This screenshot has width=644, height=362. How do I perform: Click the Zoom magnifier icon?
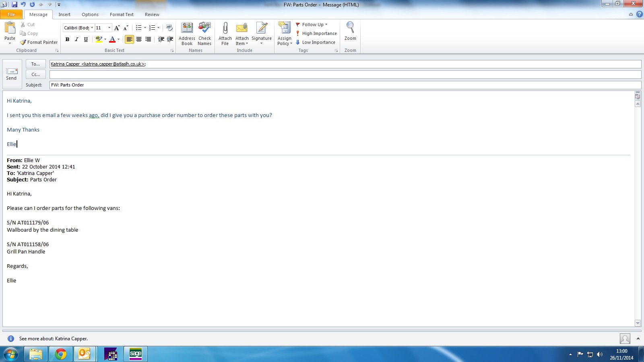[x=350, y=29]
